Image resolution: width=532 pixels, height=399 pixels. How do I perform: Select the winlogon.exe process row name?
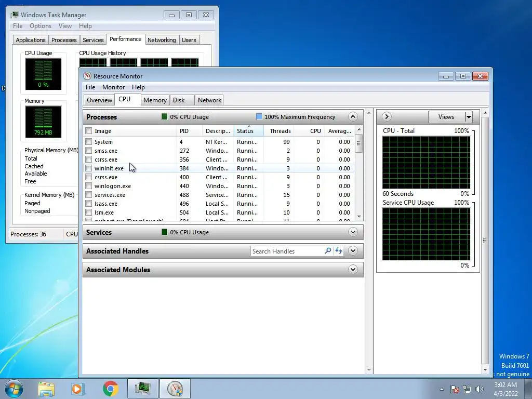pos(113,186)
